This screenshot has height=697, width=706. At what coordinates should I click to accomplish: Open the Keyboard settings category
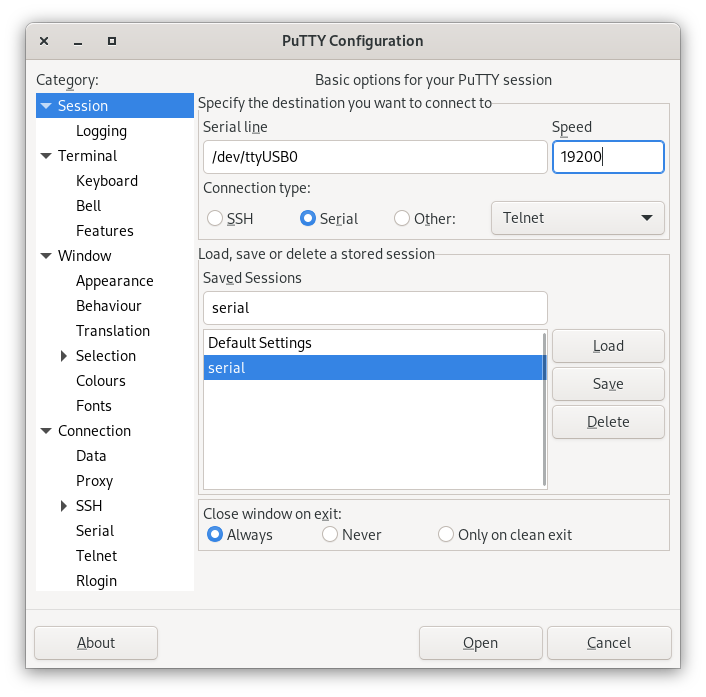[107, 181]
